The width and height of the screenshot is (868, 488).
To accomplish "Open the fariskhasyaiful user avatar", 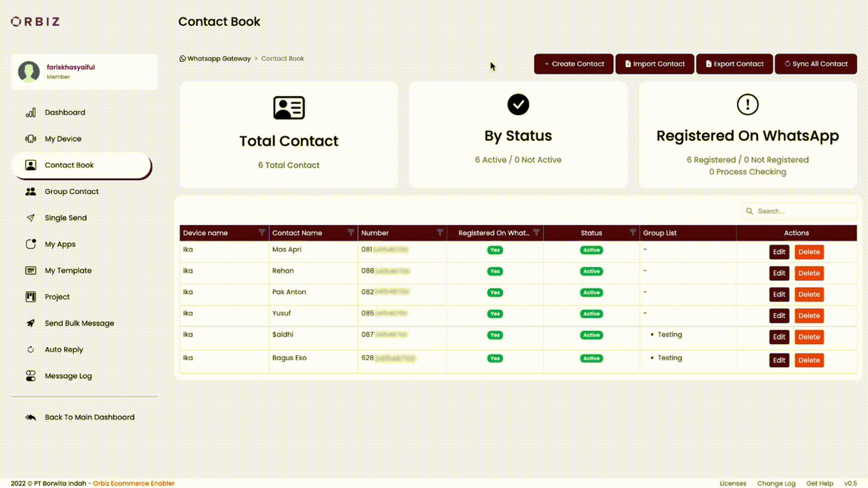I will point(29,71).
